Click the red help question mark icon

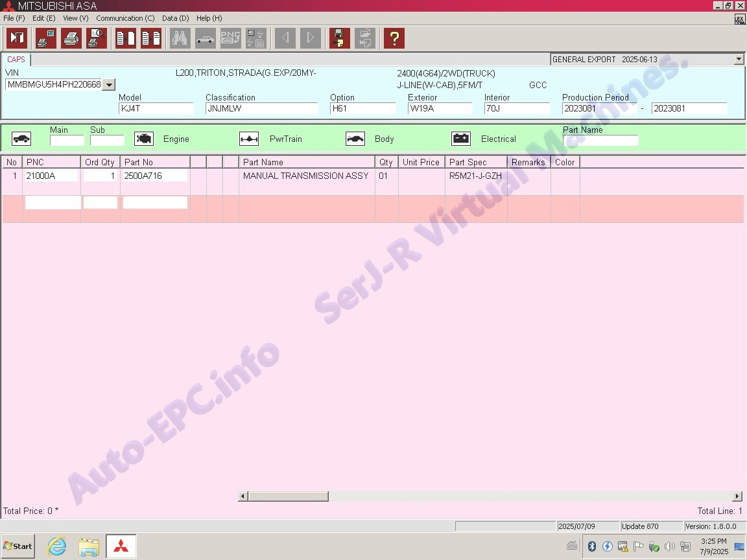point(394,38)
